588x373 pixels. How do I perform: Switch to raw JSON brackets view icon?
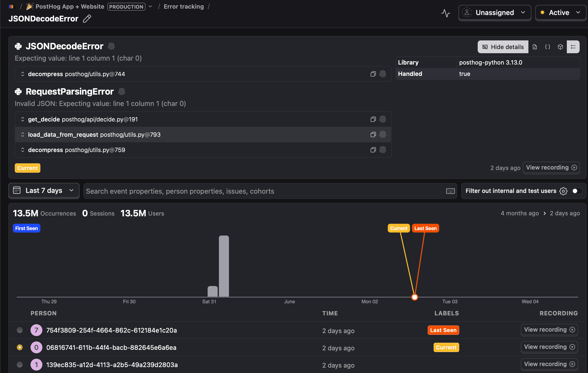coord(548,47)
